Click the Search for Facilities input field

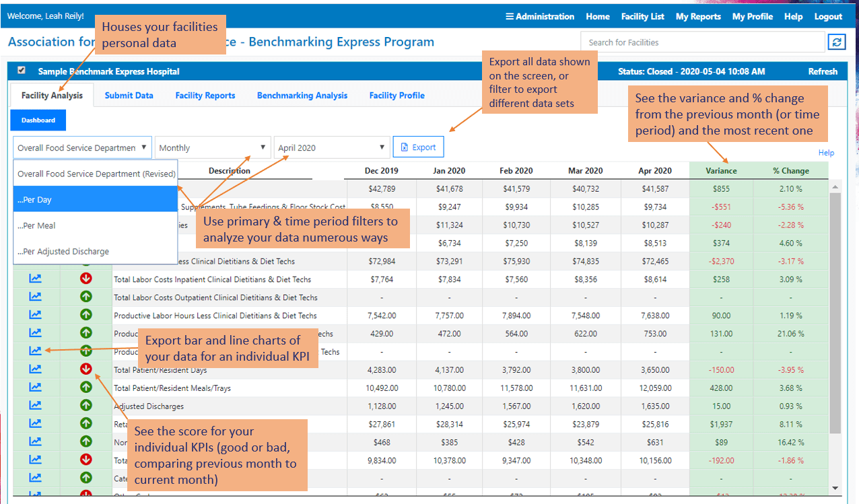pyautogui.click(x=702, y=42)
